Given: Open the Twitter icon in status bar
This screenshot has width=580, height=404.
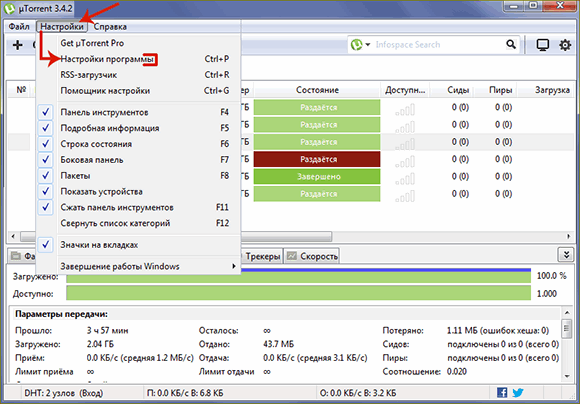Looking at the screenshot, I should coord(518,392).
